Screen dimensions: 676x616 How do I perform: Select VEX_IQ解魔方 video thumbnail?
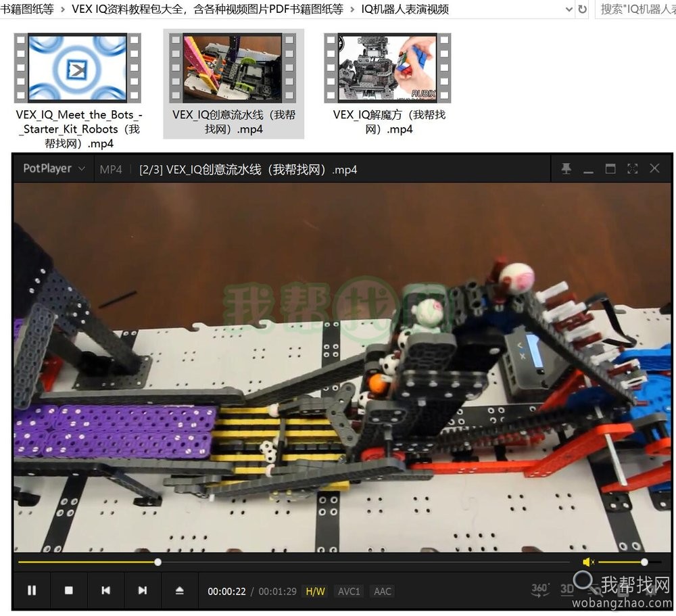click(x=387, y=68)
